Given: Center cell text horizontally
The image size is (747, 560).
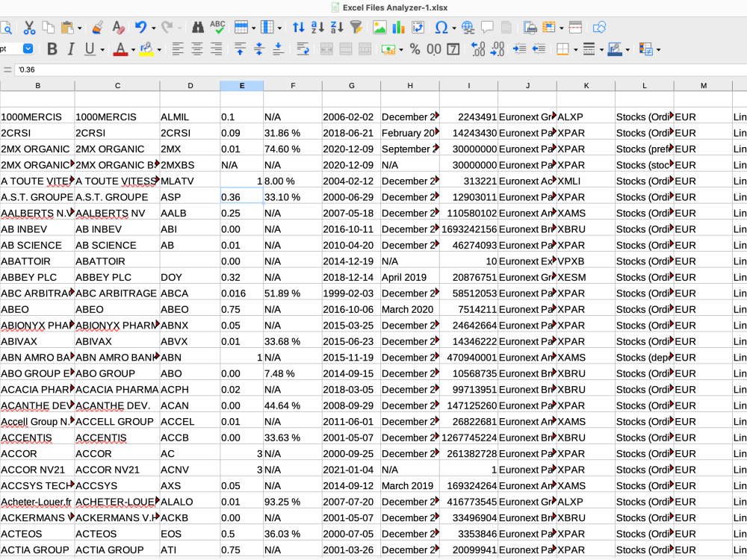Looking at the screenshot, I should point(196,49).
